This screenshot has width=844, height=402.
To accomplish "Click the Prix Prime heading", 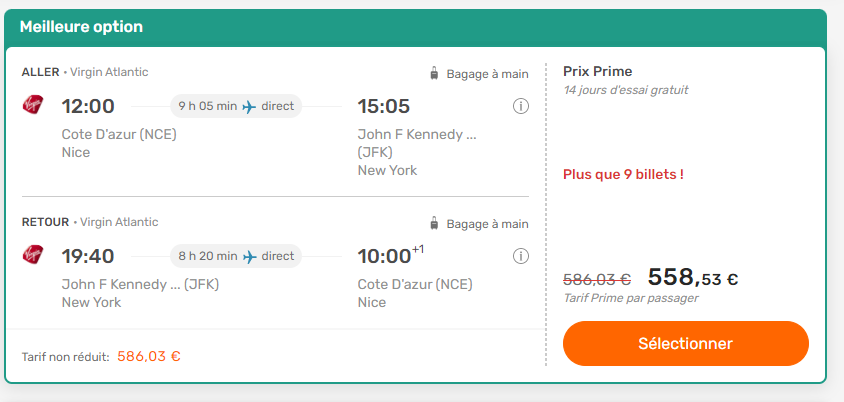I will (597, 72).
